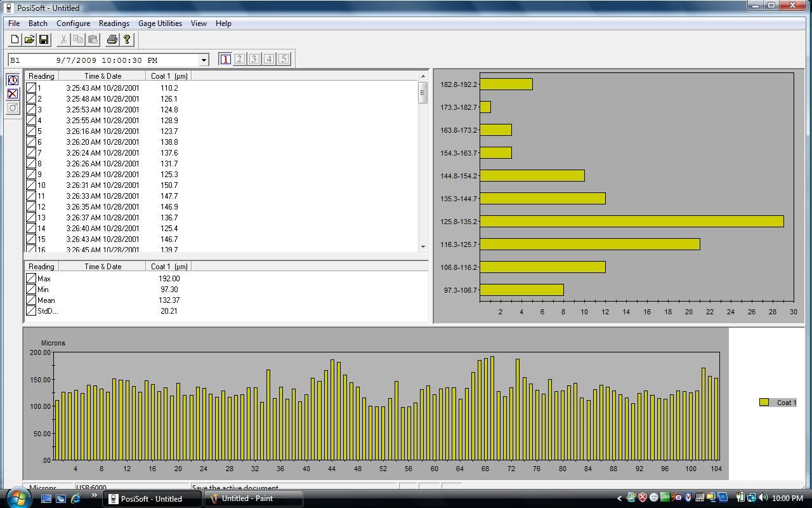Click the 116.3-125.7 histogram bar
Image resolution: width=812 pixels, height=508 pixels.
tap(590, 244)
